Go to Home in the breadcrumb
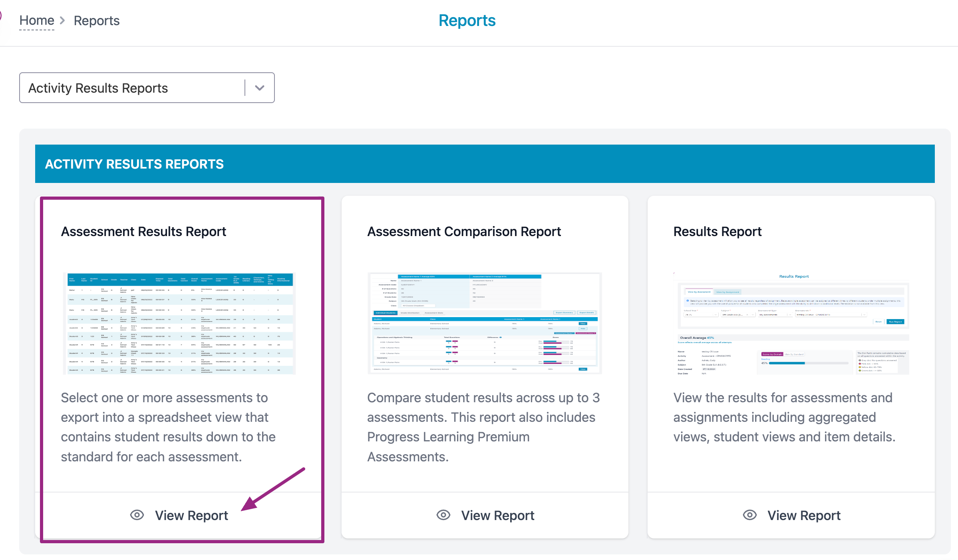 pyautogui.click(x=37, y=20)
